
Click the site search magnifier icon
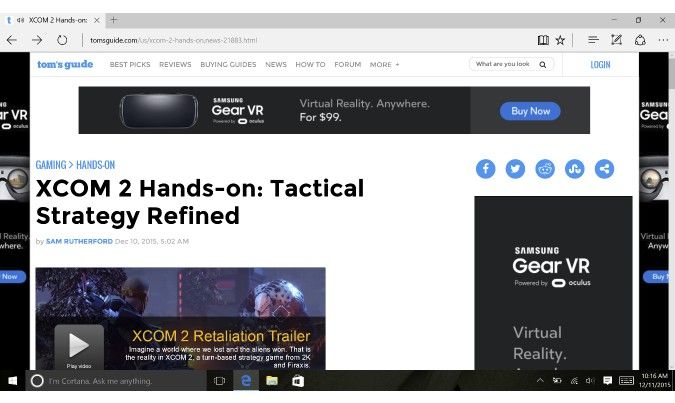[x=543, y=65]
